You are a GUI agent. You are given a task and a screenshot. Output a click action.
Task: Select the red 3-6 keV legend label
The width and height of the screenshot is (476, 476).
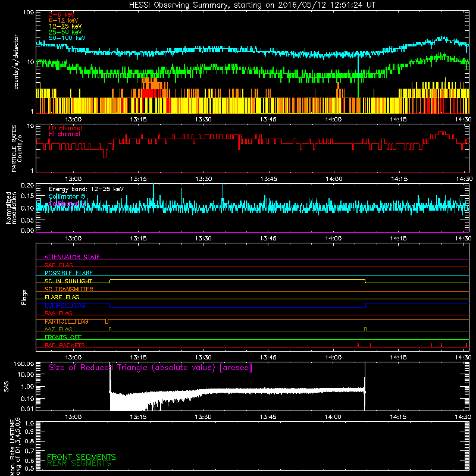click(61, 14)
